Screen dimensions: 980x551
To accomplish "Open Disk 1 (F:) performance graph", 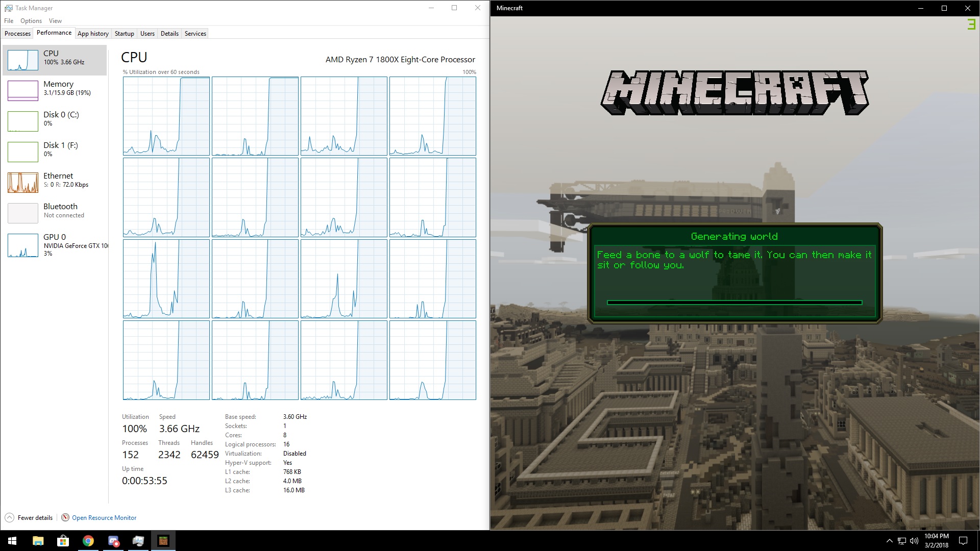I will [23, 152].
